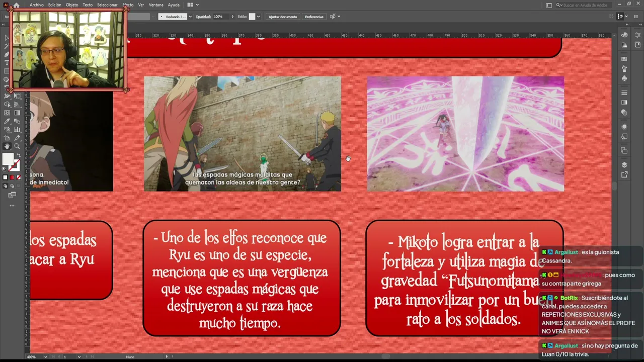Select the Zoom tool
The height and width of the screenshot is (362, 644).
17,146
